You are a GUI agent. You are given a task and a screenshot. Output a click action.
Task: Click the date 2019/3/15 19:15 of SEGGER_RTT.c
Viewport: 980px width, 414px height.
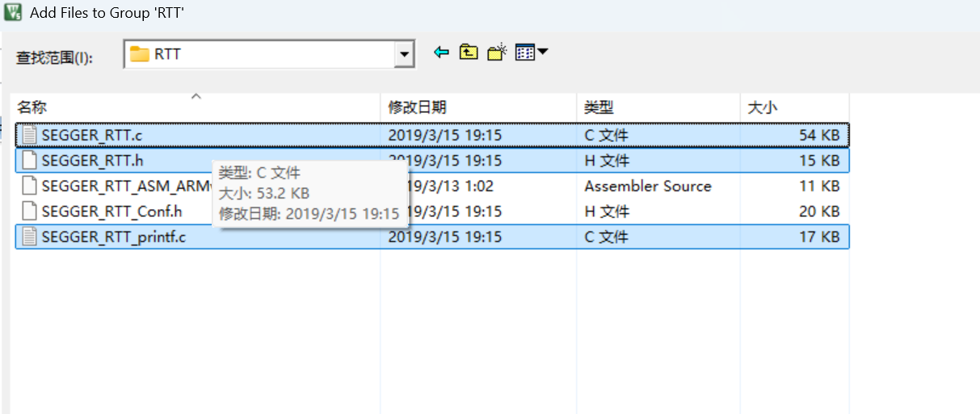(445, 135)
